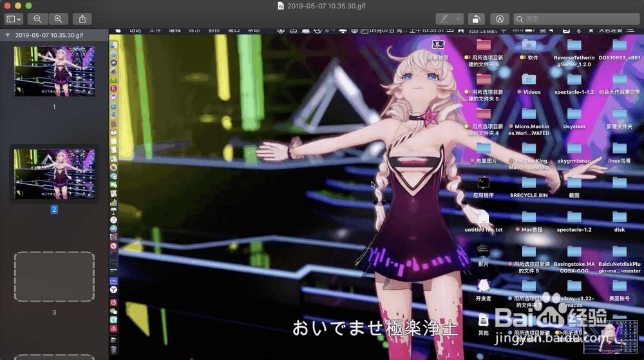Select the 2019-05-07 10.35.30.gif sidebar row

[x=54, y=35]
